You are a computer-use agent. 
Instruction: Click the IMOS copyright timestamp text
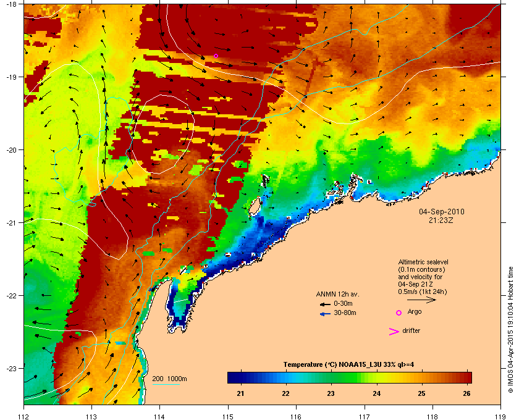pos(510,330)
